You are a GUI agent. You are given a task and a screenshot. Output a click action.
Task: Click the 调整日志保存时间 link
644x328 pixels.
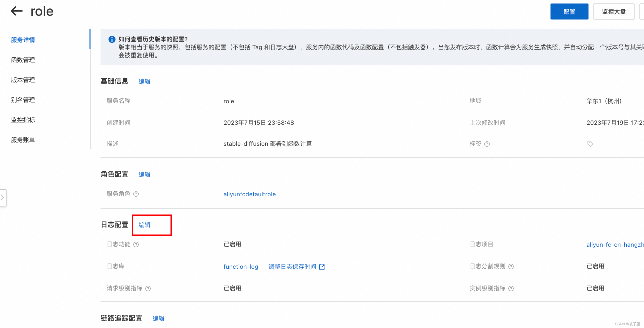tap(292, 267)
